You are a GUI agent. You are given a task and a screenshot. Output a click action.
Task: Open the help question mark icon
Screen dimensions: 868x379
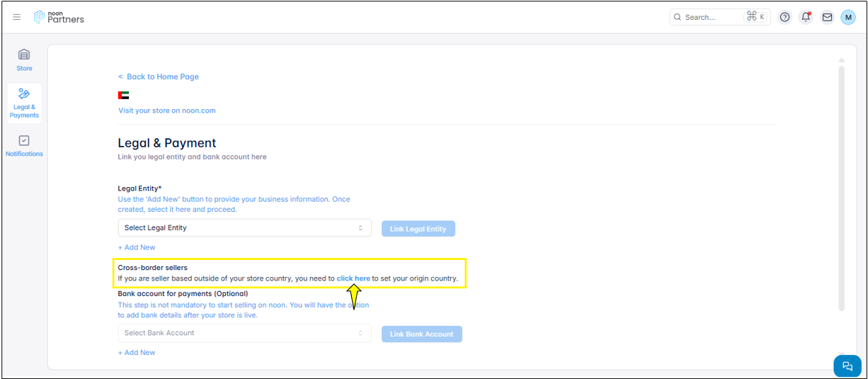[x=784, y=17]
